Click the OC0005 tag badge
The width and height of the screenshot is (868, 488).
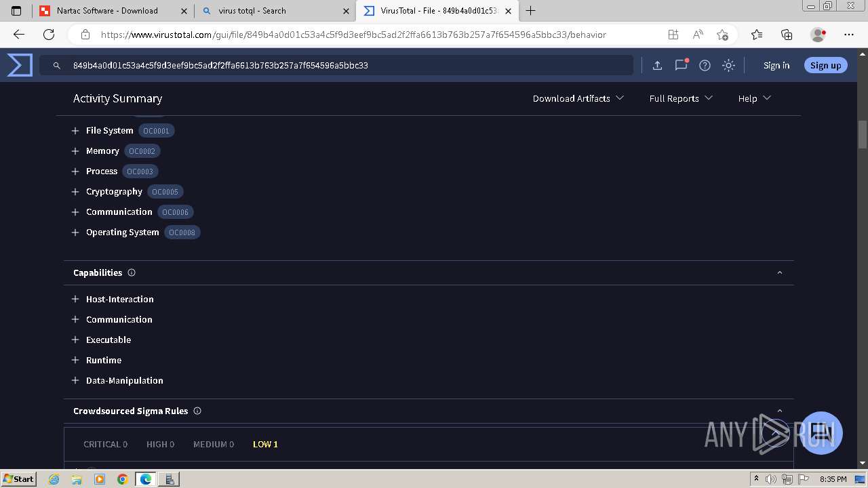pos(165,192)
